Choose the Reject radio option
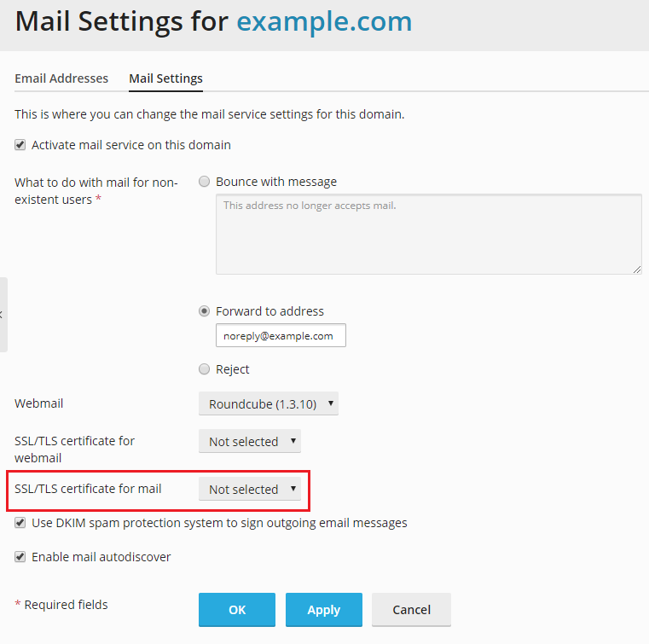 coord(204,369)
